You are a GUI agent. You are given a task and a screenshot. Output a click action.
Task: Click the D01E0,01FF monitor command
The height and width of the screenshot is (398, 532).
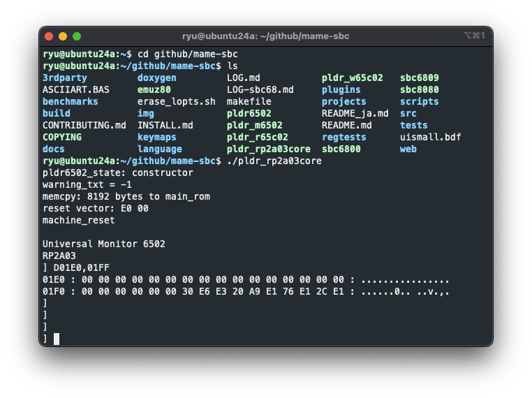[x=82, y=267]
